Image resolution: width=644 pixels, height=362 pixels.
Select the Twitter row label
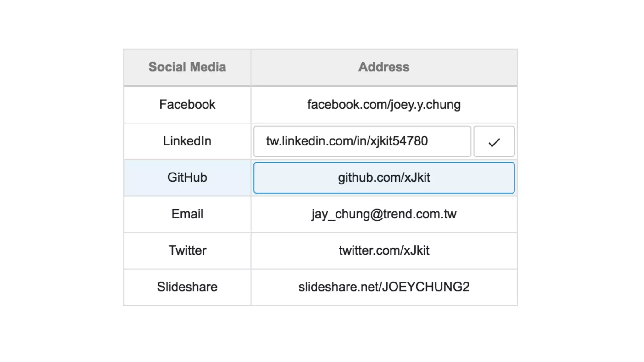[x=187, y=250]
